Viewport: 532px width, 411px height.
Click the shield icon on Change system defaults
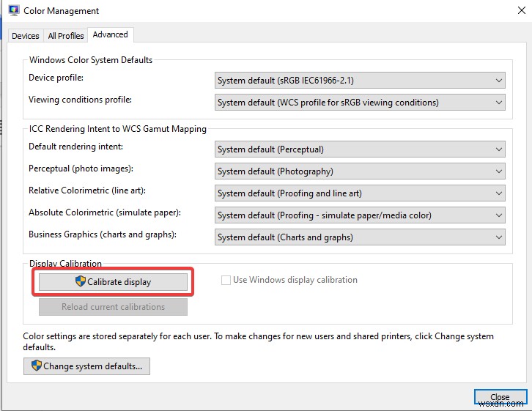point(35,366)
